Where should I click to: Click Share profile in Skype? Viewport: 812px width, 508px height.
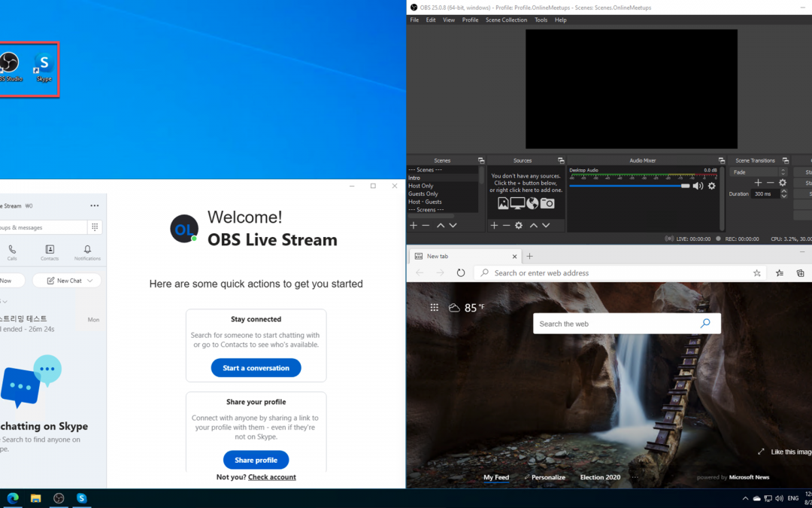pyautogui.click(x=256, y=460)
